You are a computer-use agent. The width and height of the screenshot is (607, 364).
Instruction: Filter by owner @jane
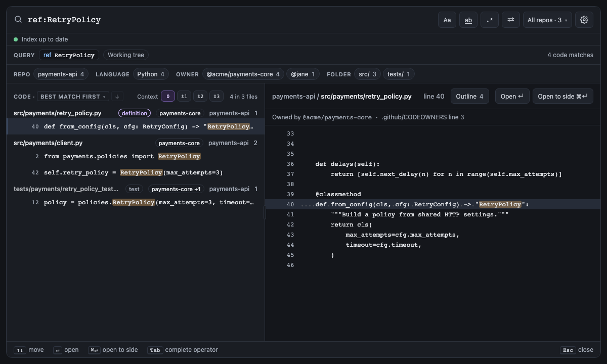coord(303,74)
